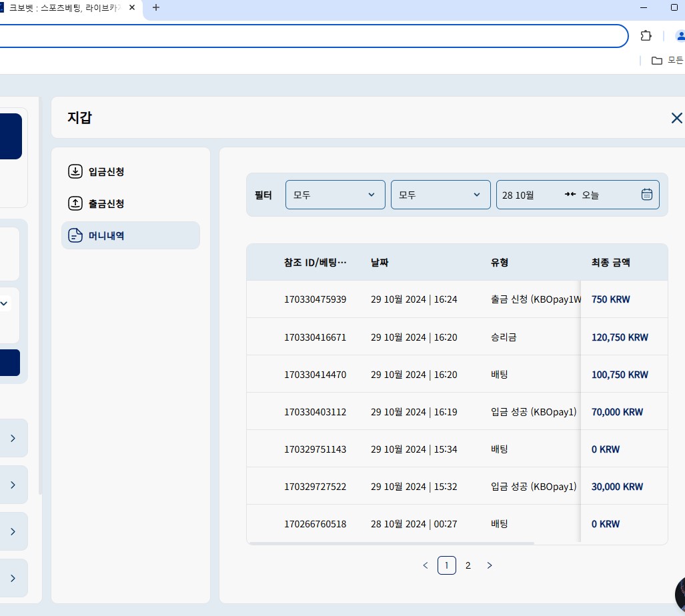Click date 29 10월 2024 | 15:32
Image resolution: width=685 pixels, height=616 pixels.
click(414, 487)
